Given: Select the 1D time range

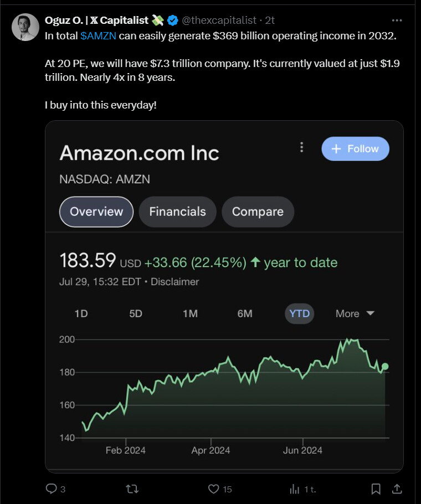Looking at the screenshot, I should [x=81, y=313].
